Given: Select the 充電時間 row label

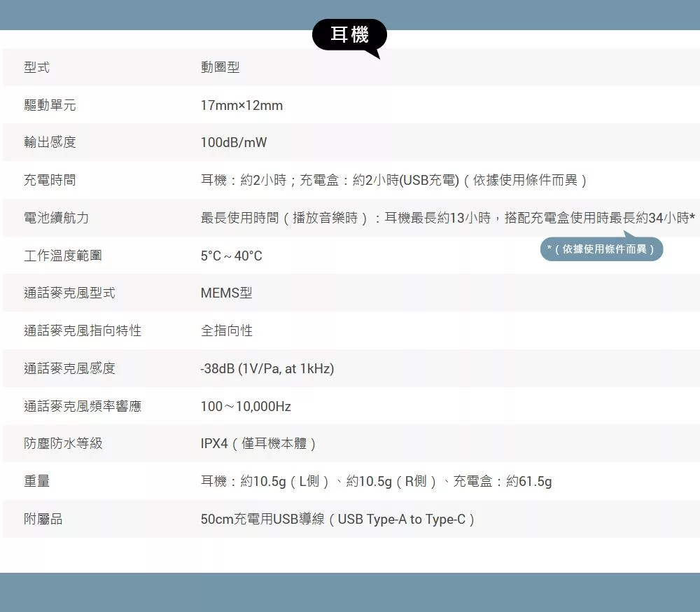Looking at the screenshot, I should [50, 181].
